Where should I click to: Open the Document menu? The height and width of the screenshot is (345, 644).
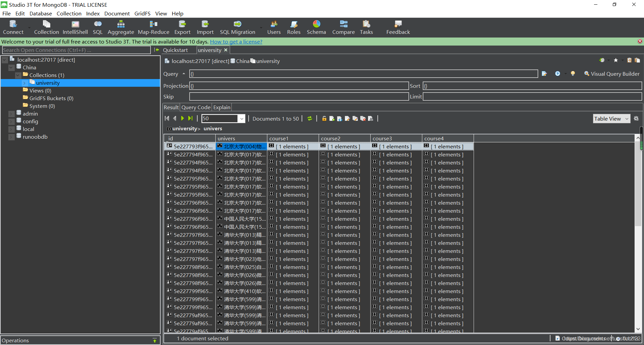(x=117, y=13)
